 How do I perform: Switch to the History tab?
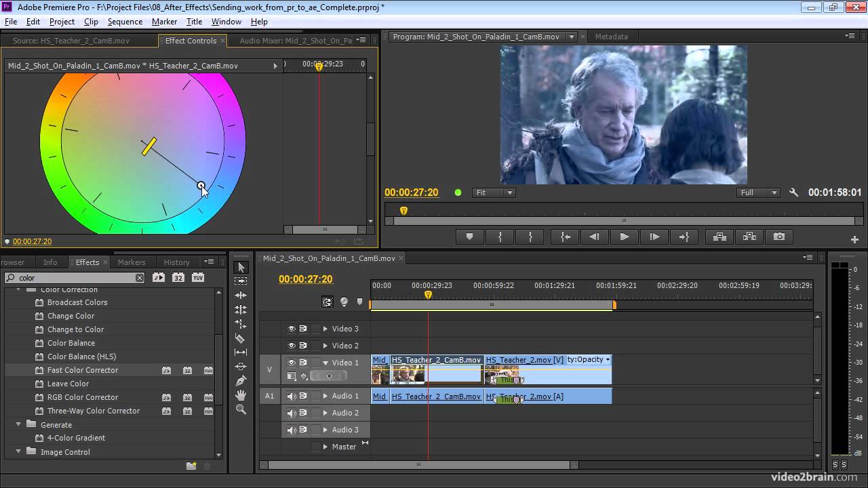(176, 262)
